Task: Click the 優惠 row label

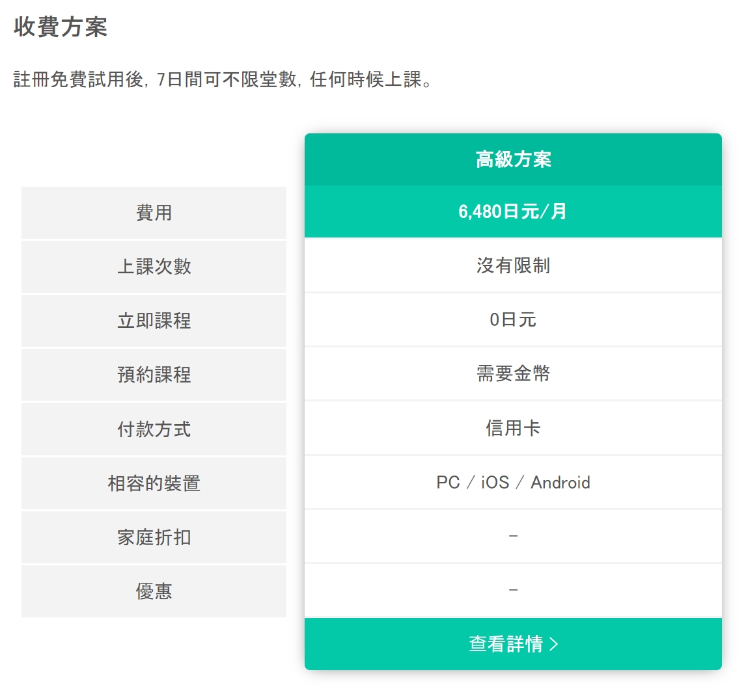Action: [x=154, y=591]
